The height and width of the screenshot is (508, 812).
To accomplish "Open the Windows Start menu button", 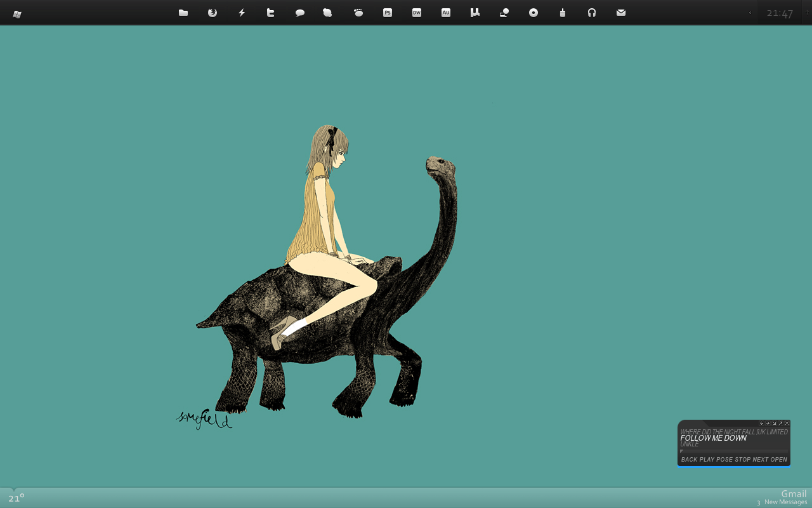I will click(17, 14).
